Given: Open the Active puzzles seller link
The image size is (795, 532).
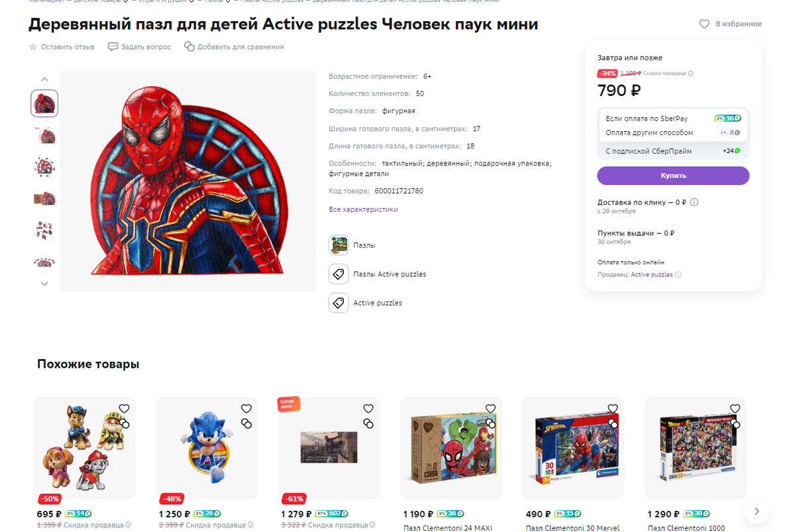Looking at the screenshot, I should coord(651,275).
